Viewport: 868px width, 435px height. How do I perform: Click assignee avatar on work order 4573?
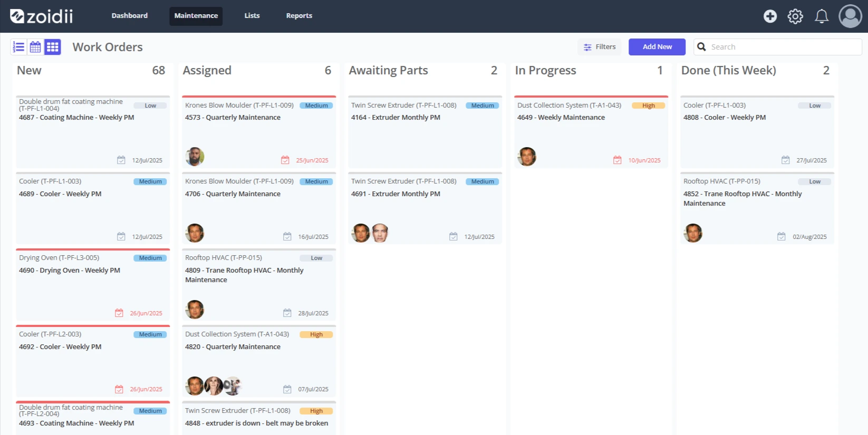coord(195,157)
